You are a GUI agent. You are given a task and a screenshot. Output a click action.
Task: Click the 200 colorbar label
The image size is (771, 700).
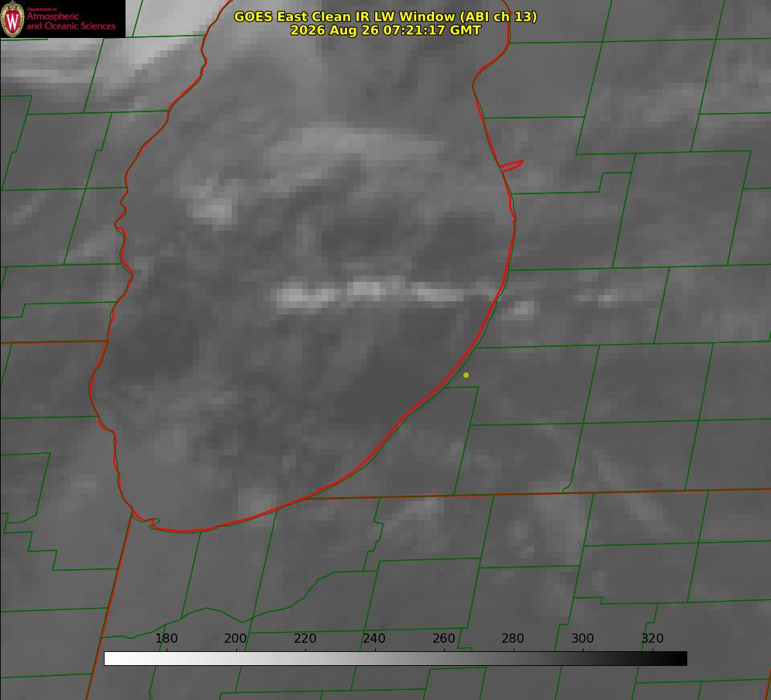point(236,638)
